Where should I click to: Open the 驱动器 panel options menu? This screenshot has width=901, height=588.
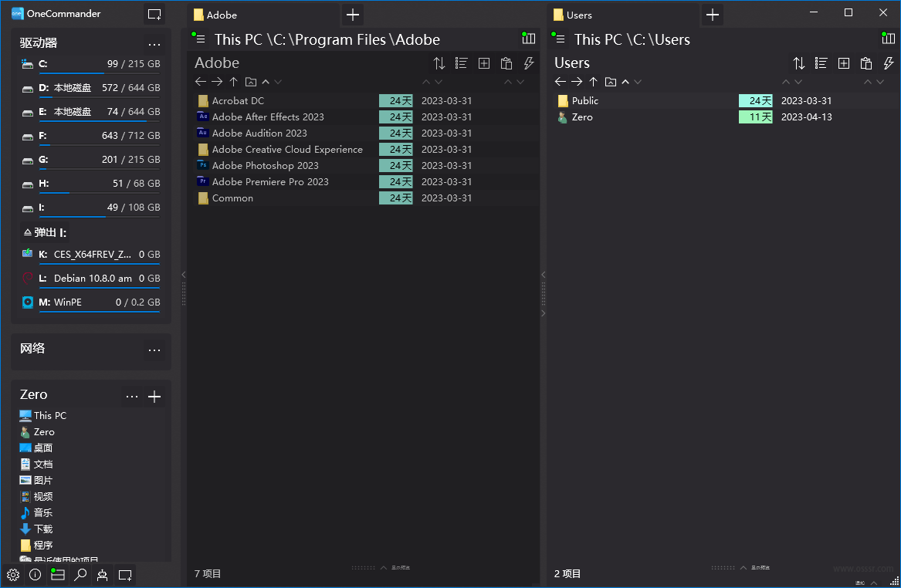pyautogui.click(x=154, y=44)
